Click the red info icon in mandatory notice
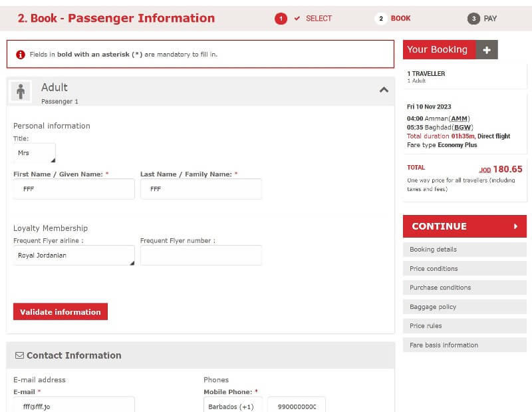The width and height of the screenshot is (532, 412). click(x=21, y=55)
